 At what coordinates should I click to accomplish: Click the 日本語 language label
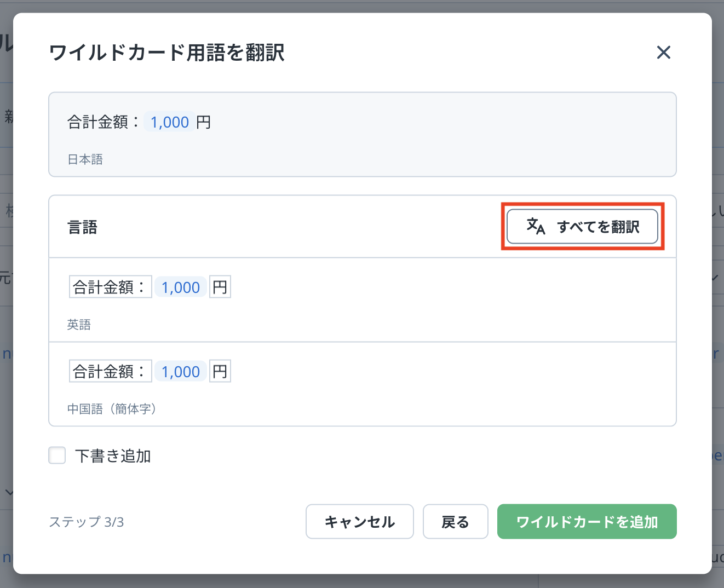[85, 159]
